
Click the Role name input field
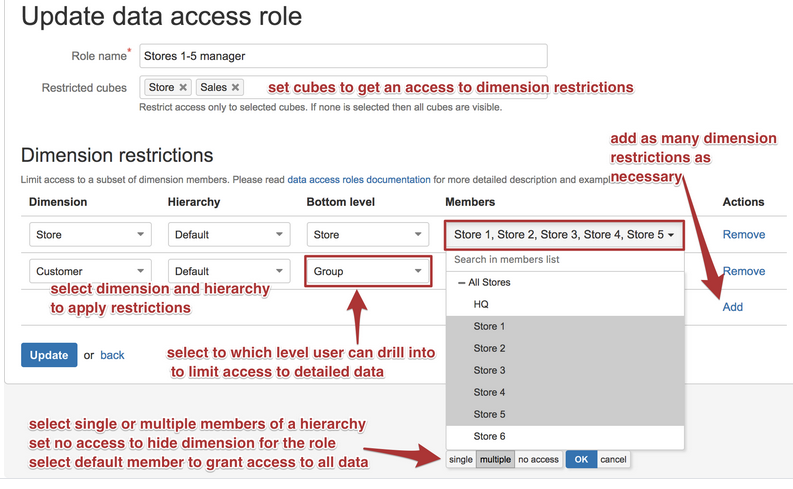pyautogui.click(x=342, y=56)
